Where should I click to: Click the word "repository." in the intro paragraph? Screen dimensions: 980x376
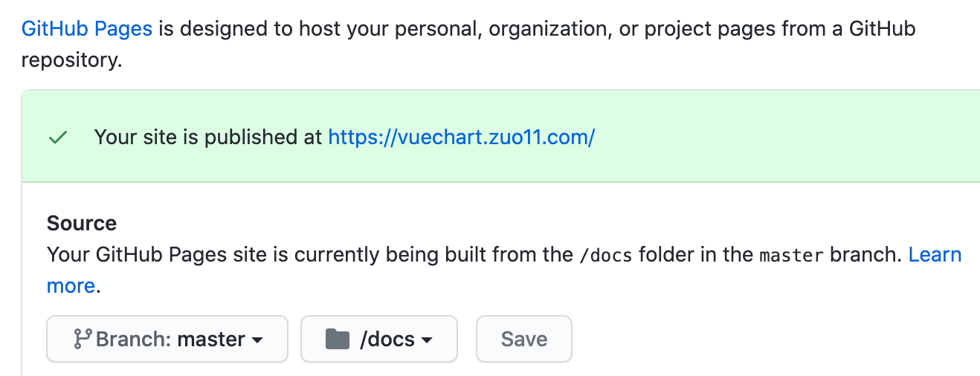tap(71, 60)
